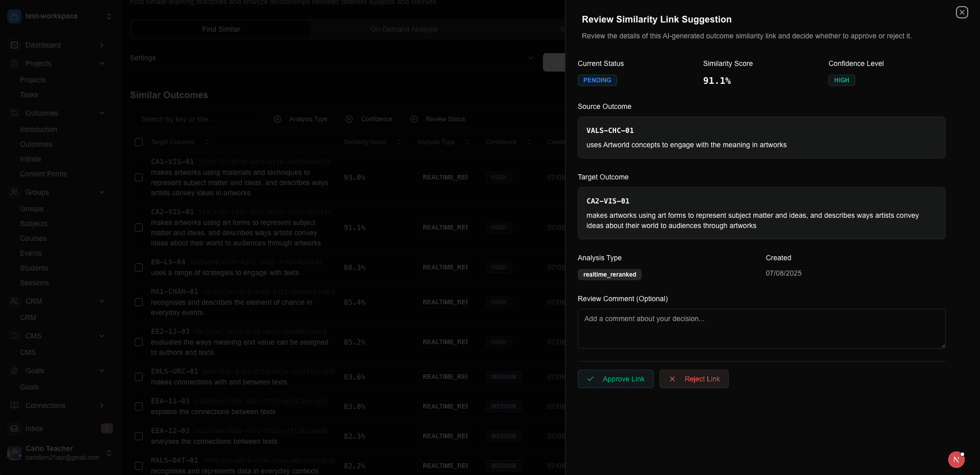Focus the Review Comment text area
The height and width of the screenshot is (475, 980).
(x=761, y=329)
